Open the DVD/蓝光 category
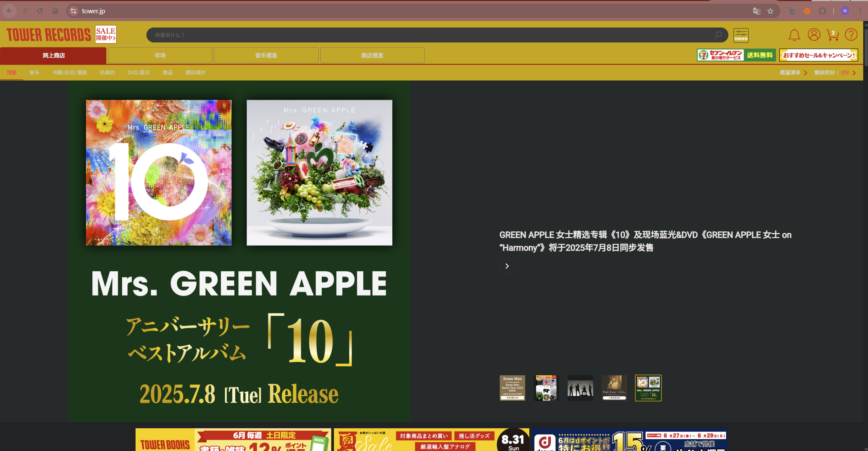868x451 pixels. tap(139, 73)
